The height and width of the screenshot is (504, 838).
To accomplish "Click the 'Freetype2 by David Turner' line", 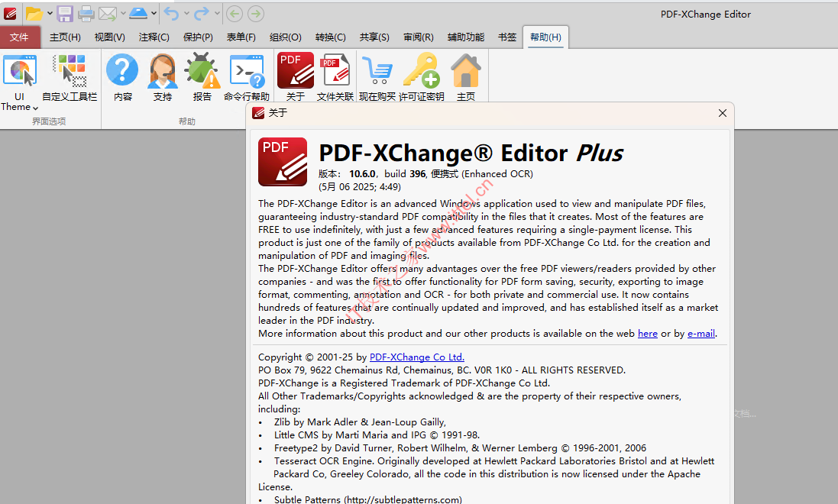I will pos(460,448).
